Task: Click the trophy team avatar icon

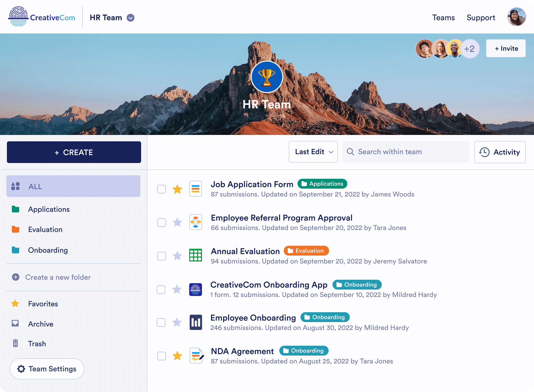Action: point(267,77)
